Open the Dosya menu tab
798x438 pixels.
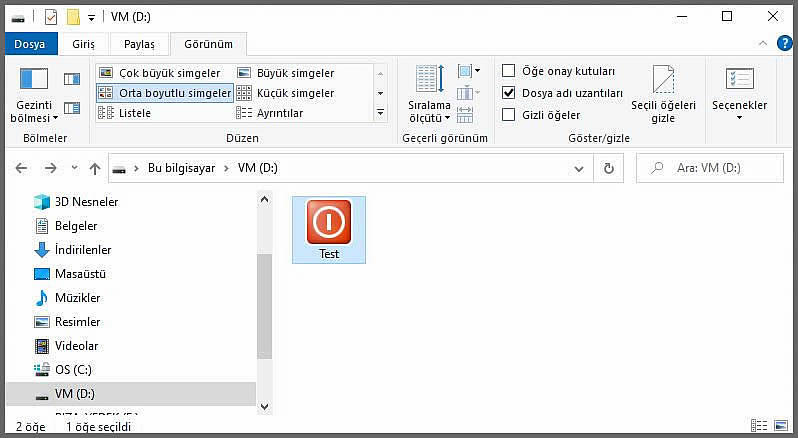[x=30, y=44]
